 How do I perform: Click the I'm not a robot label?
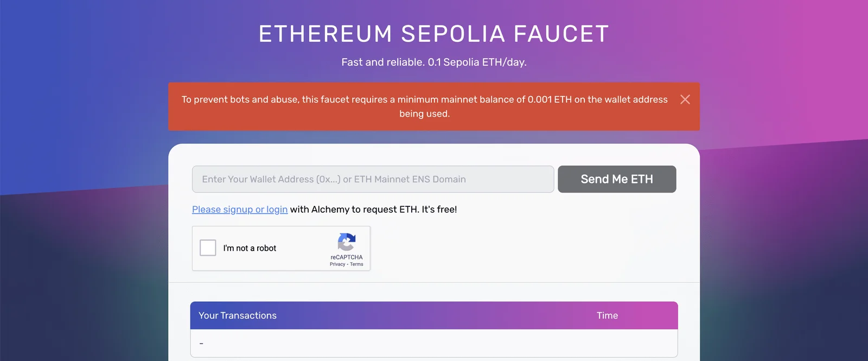point(250,248)
